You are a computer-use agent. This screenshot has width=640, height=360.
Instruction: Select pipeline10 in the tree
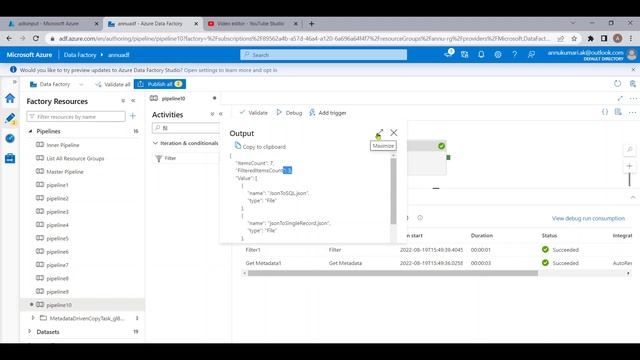59,305
